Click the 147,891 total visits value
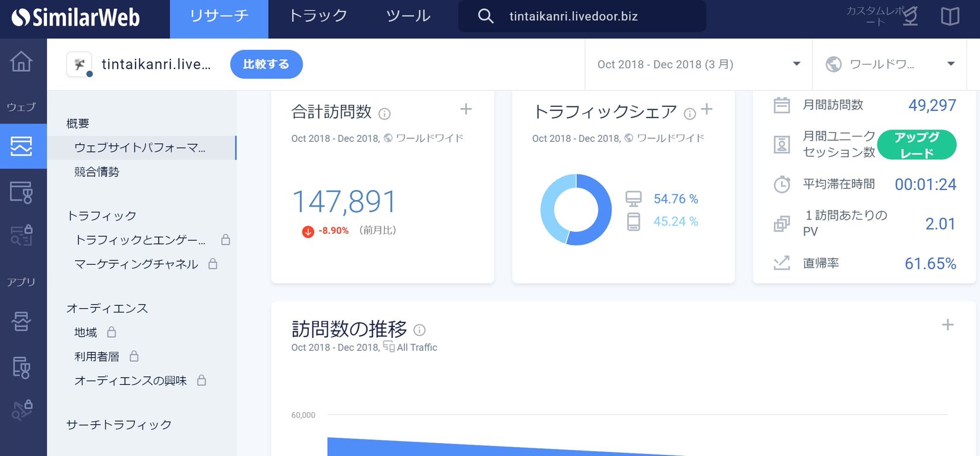 (344, 202)
